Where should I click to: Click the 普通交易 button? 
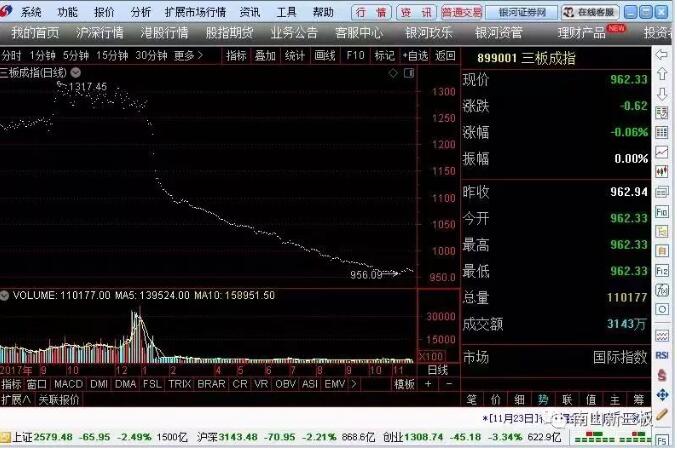[461, 12]
